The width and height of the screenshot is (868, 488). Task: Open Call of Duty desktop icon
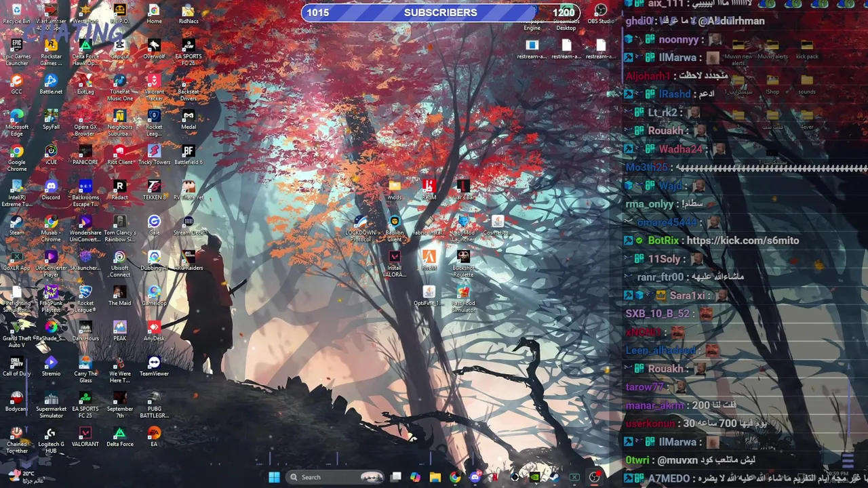[17, 367]
